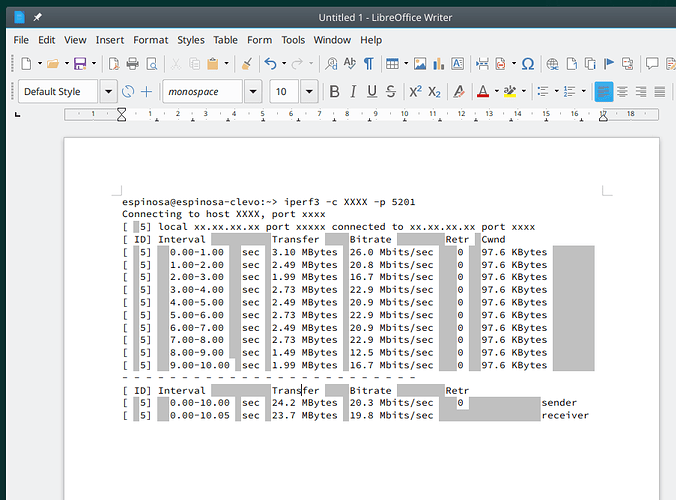Click the paragraph style name field
This screenshot has width=676, height=500.
(x=58, y=91)
